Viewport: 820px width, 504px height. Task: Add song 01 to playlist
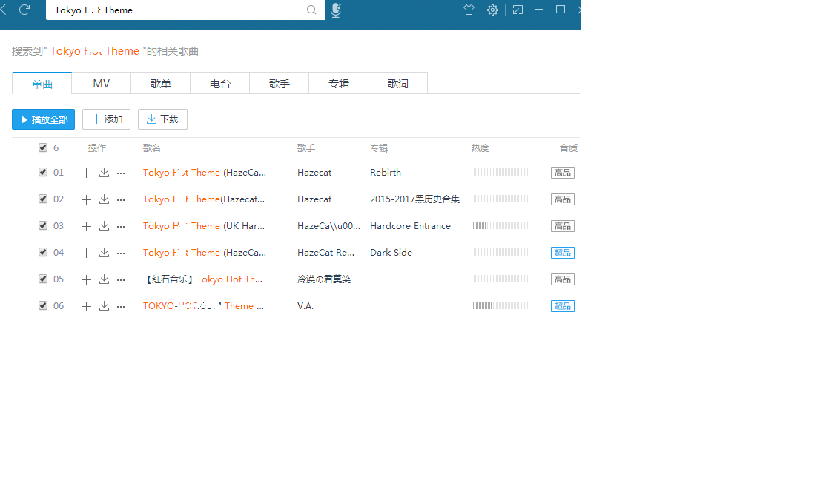(86, 173)
